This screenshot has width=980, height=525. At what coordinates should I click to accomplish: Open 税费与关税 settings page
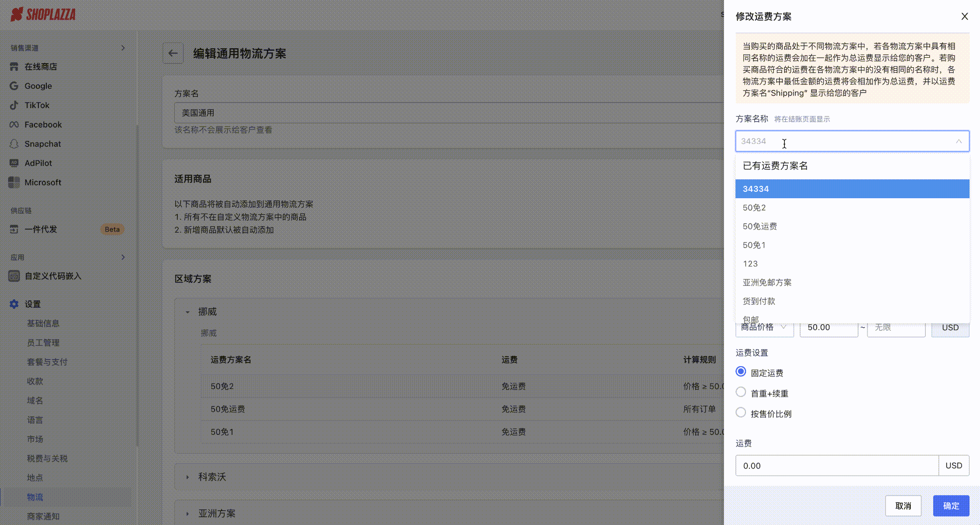point(47,458)
